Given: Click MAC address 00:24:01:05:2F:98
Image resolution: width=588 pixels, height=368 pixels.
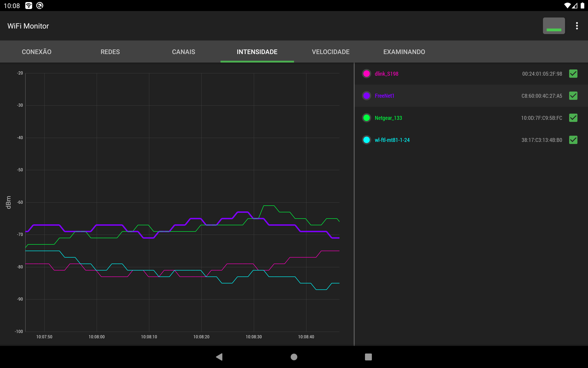Looking at the screenshot, I should 542,74.
